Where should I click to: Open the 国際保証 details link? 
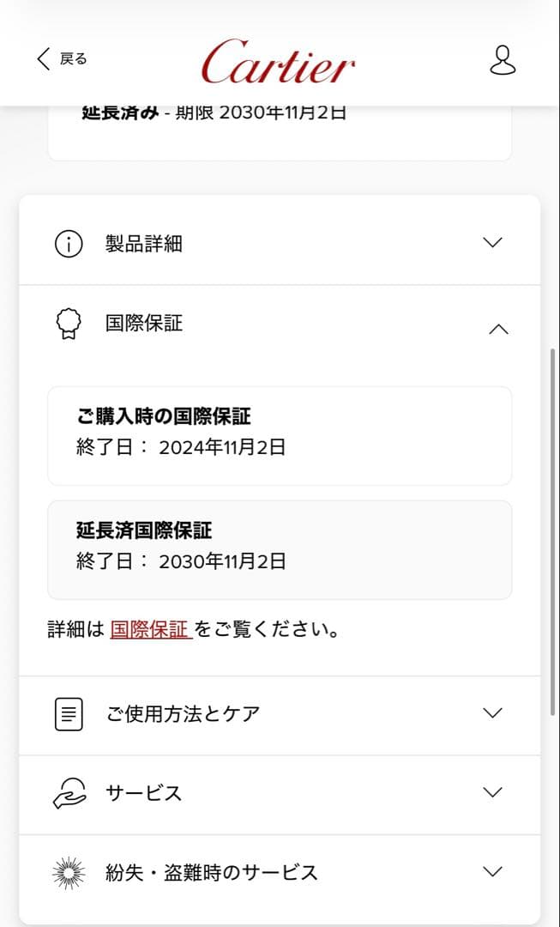pos(150,629)
